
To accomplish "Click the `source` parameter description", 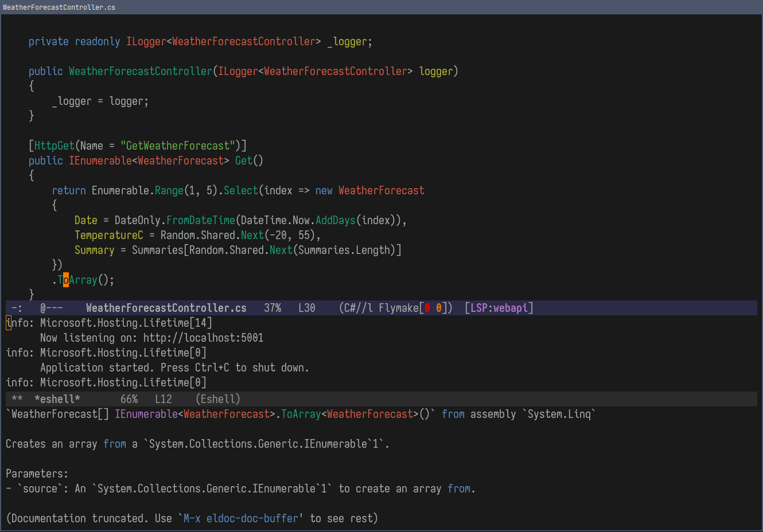I will coord(241,488).
